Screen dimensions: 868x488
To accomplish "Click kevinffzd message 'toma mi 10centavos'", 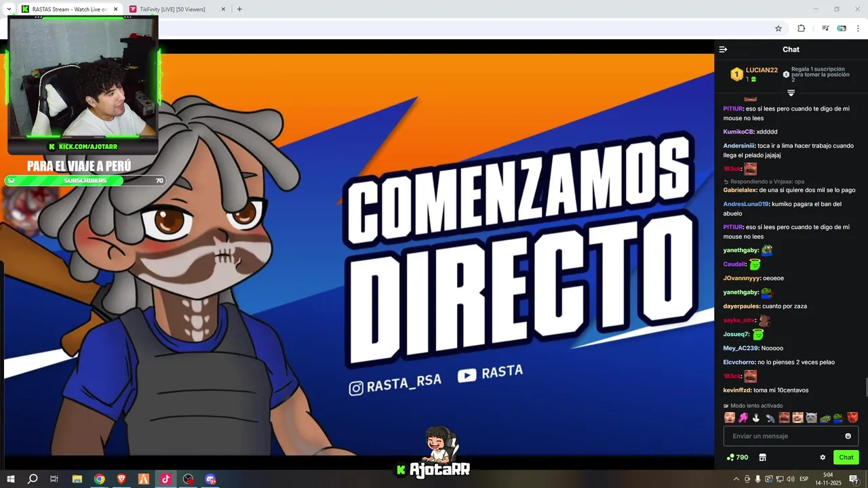I will [781, 390].
